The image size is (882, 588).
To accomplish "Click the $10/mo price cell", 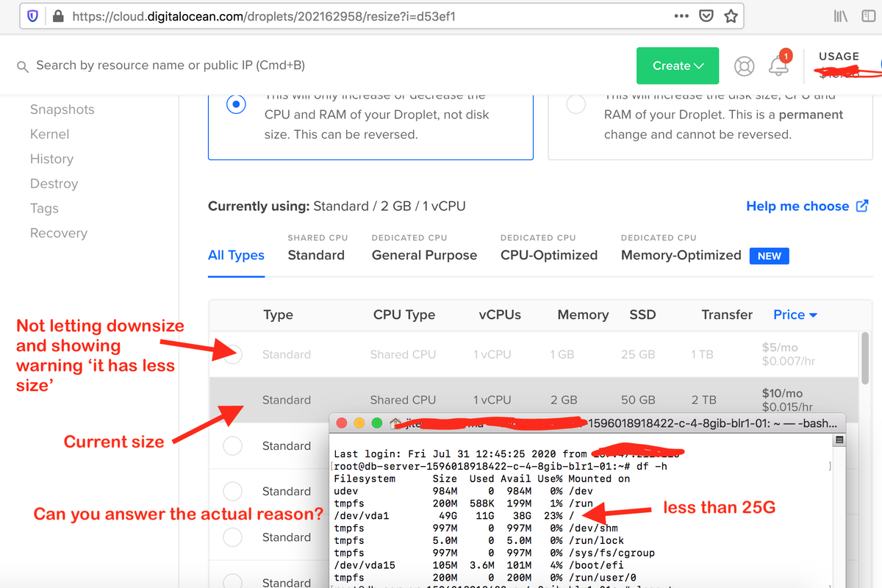I will point(788,400).
